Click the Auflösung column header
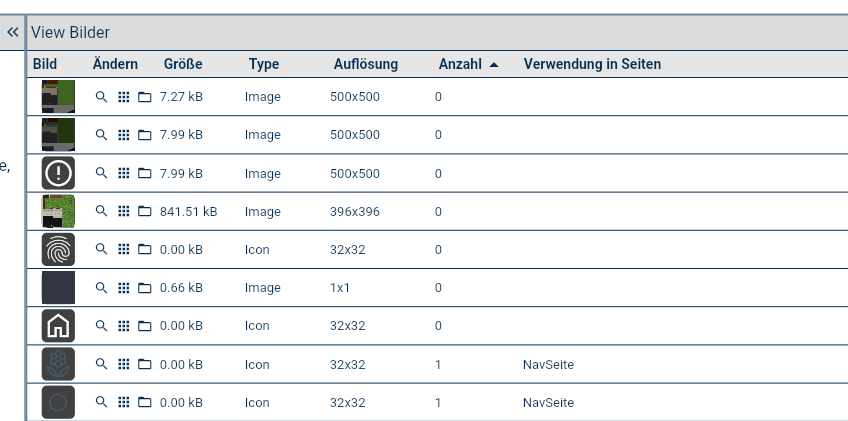848x421 pixels. click(366, 64)
